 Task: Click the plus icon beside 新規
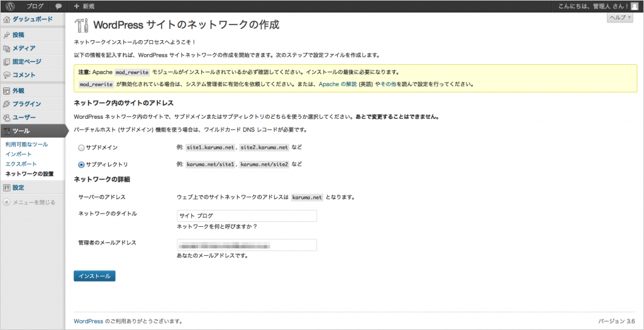coord(76,6)
